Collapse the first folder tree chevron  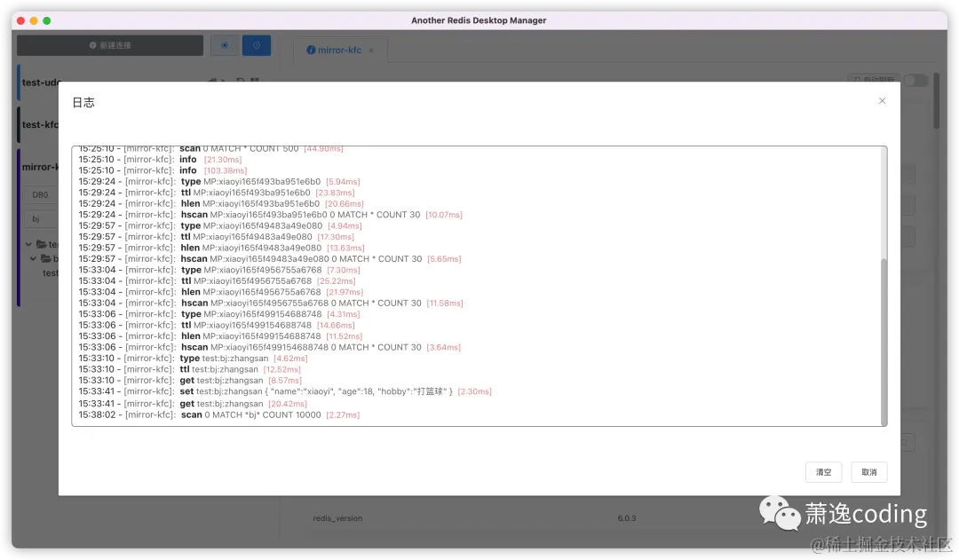click(28, 244)
